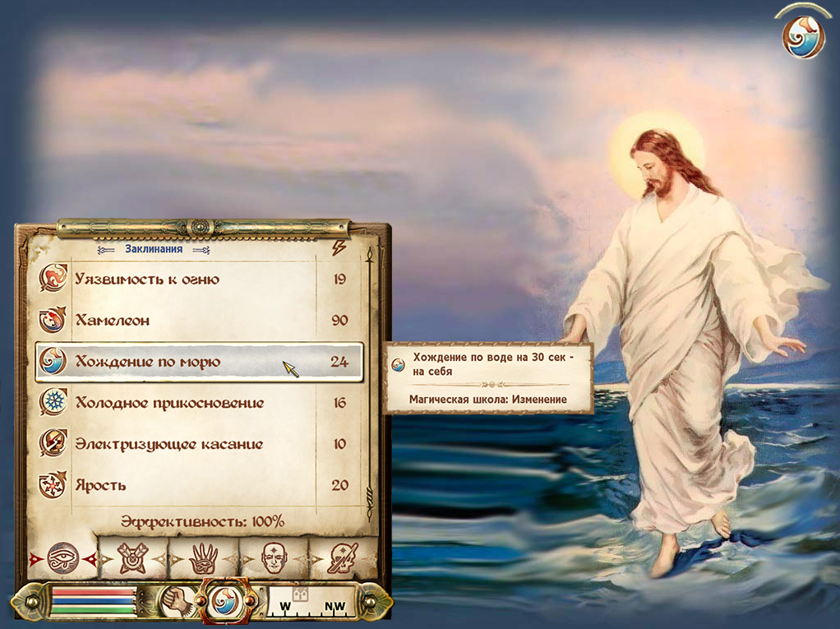
Task: Click the Заклинания header label
Action: click(x=154, y=248)
